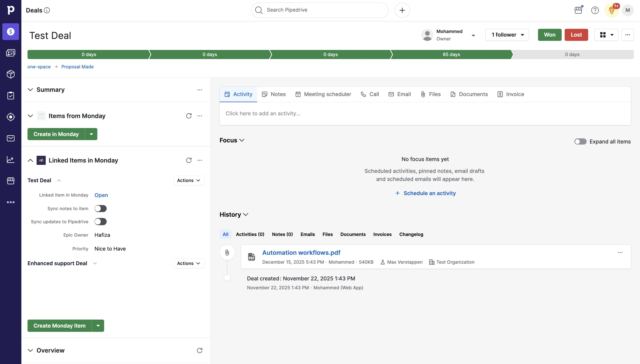The image size is (640, 364).
Task: Open Linked Items in Monday more options
Action: [200, 160]
